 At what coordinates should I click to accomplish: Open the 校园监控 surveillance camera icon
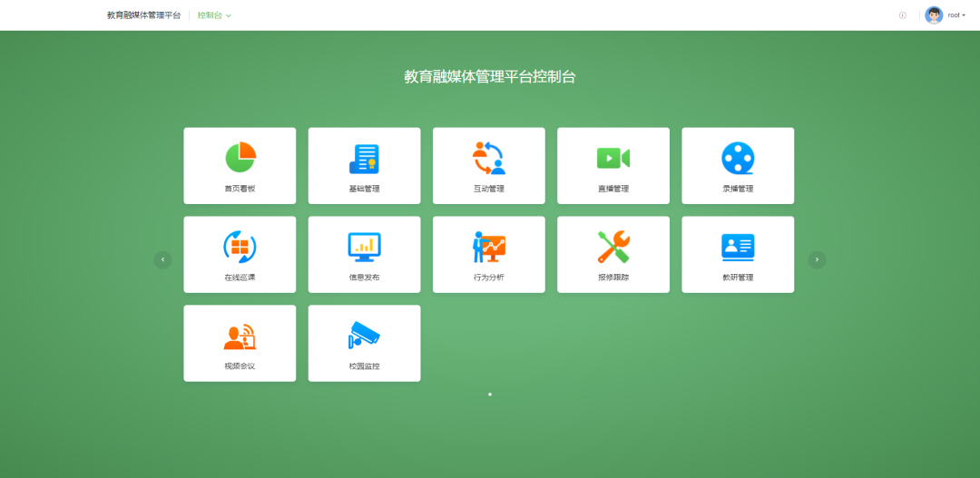364,336
